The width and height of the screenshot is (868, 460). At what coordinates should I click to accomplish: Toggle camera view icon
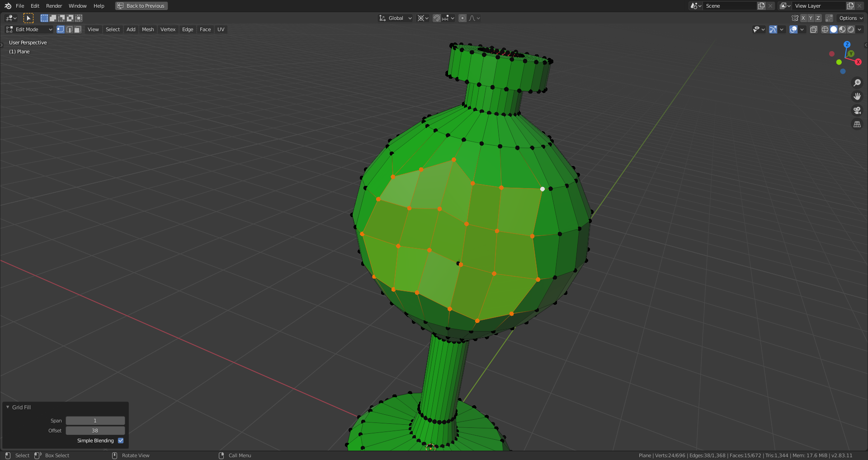(857, 110)
